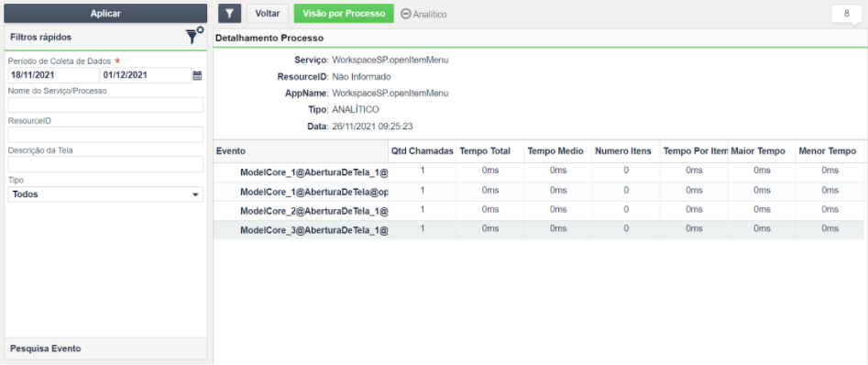Sort by the Tempo Total column header
The height and width of the screenshot is (365, 868).
coord(490,151)
